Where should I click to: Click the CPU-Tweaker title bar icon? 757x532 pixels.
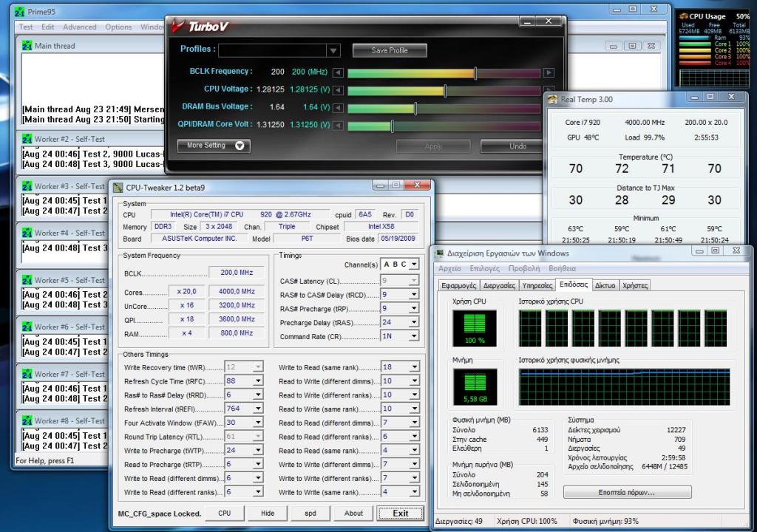[x=118, y=188]
